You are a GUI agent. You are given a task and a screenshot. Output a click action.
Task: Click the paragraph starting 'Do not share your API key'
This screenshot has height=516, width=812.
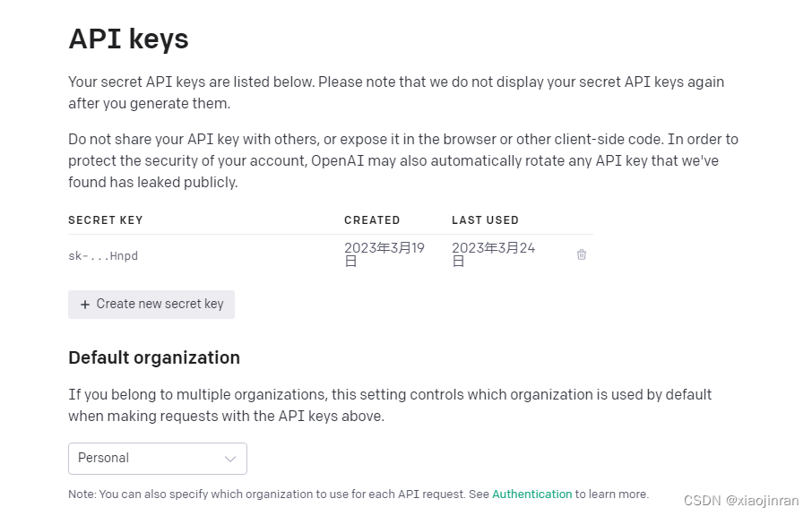tap(403, 160)
